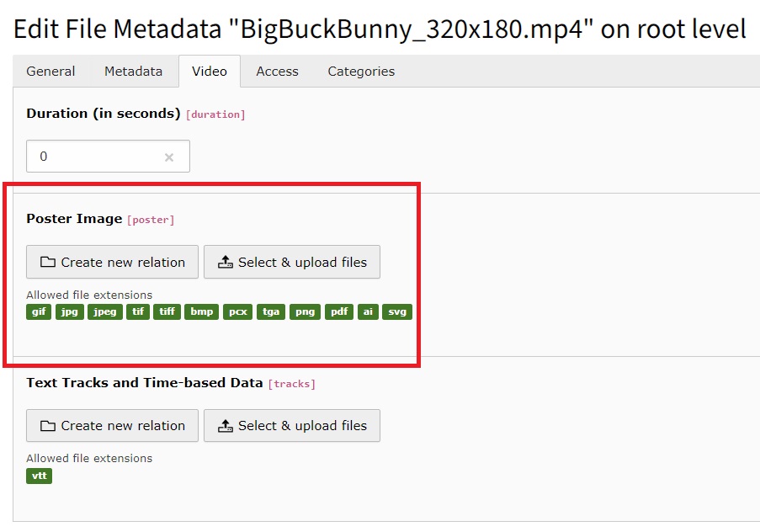Click the jpeg extension badge
The width and height of the screenshot is (760, 532).
coord(105,311)
